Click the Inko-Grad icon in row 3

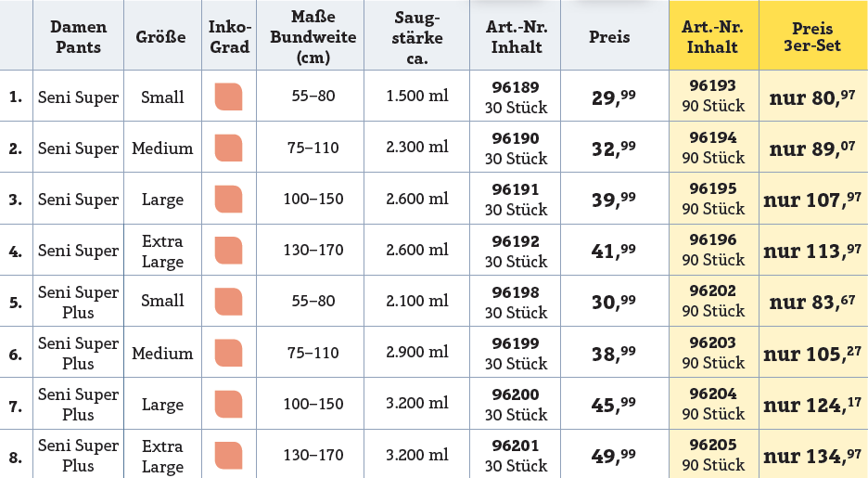pyautogui.click(x=228, y=200)
